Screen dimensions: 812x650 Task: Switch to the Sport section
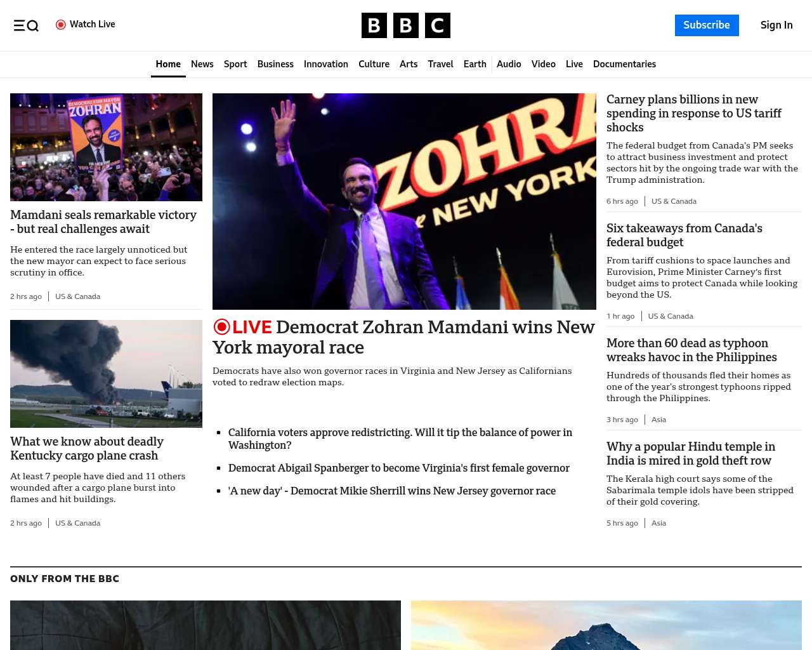pos(235,64)
